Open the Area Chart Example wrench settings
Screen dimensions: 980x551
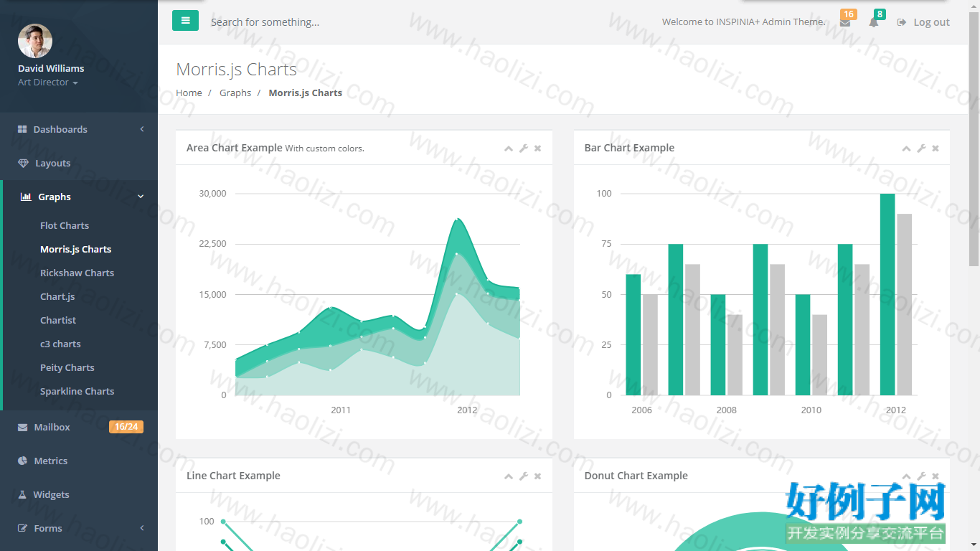(524, 149)
